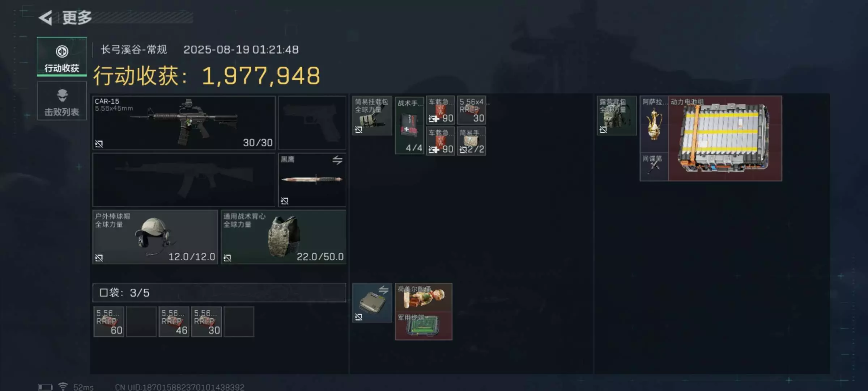This screenshot has width=868, height=391.
Task: Select the 5.56 RRLP stack of 46
Action: tap(174, 321)
